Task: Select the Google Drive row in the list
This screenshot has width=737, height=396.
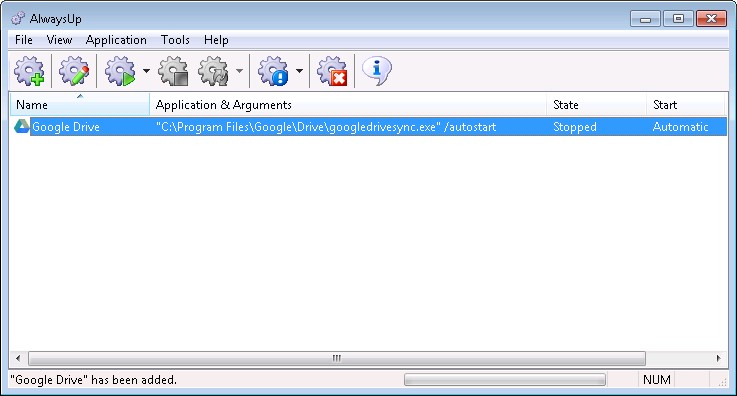Action: pos(368,127)
